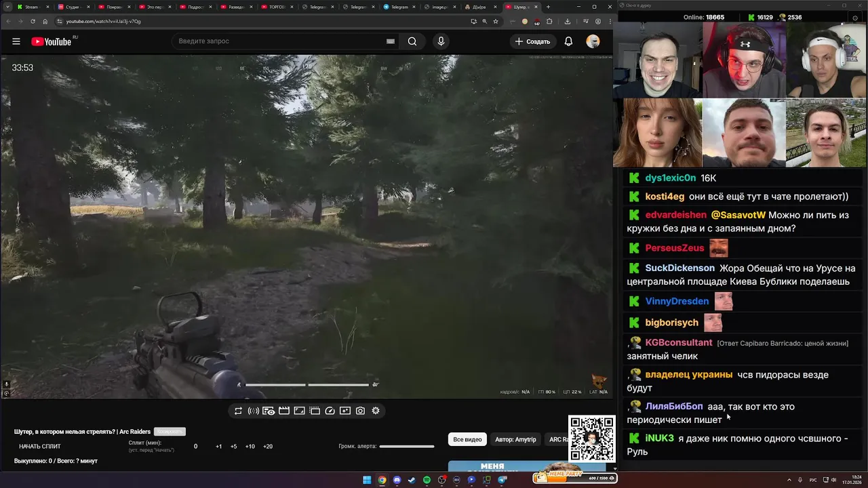This screenshot has width=868, height=488.
Task: Start voice search with the microphone
Action: click(441, 41)
